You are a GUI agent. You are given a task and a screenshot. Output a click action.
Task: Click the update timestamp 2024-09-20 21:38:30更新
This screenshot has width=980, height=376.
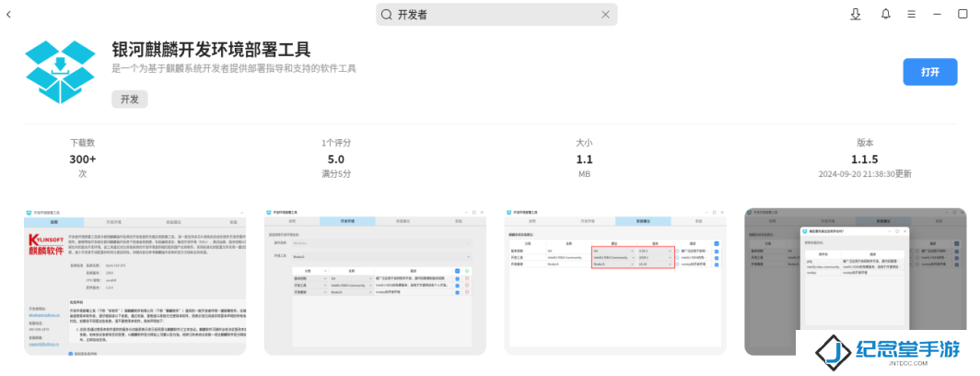tap(865, 174)
